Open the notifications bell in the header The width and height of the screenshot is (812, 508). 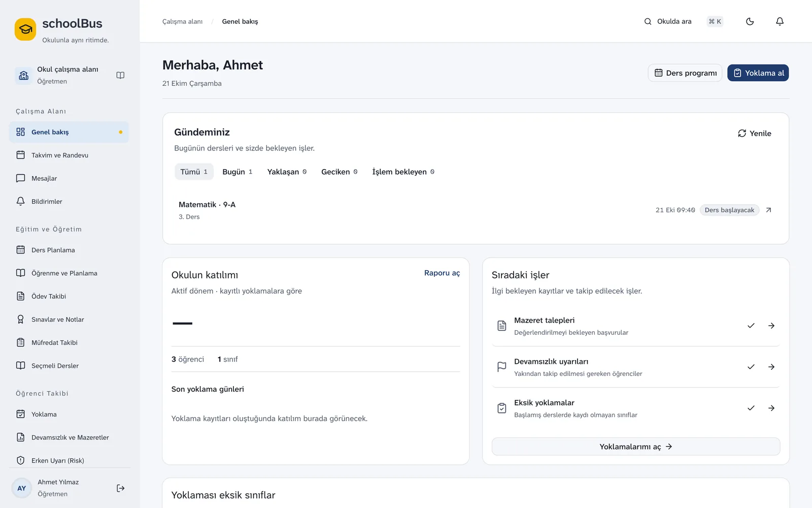(x=780, y=21)
